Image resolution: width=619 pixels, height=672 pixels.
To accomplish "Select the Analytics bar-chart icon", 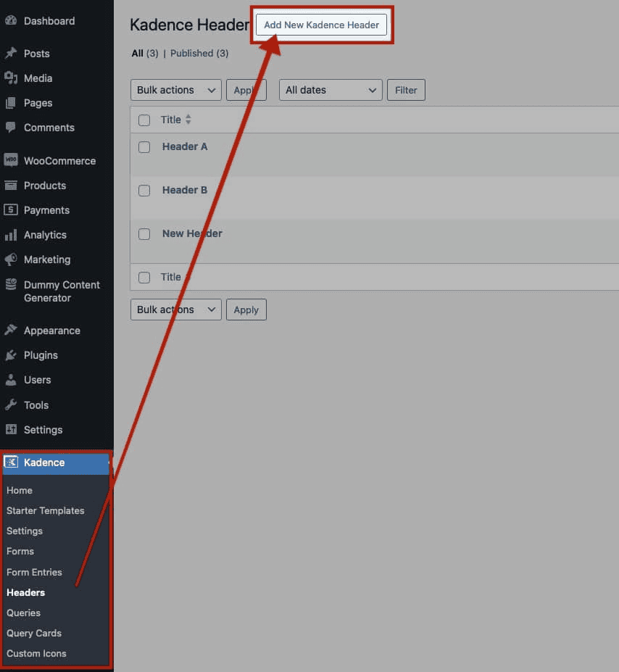I will point(12,234).
